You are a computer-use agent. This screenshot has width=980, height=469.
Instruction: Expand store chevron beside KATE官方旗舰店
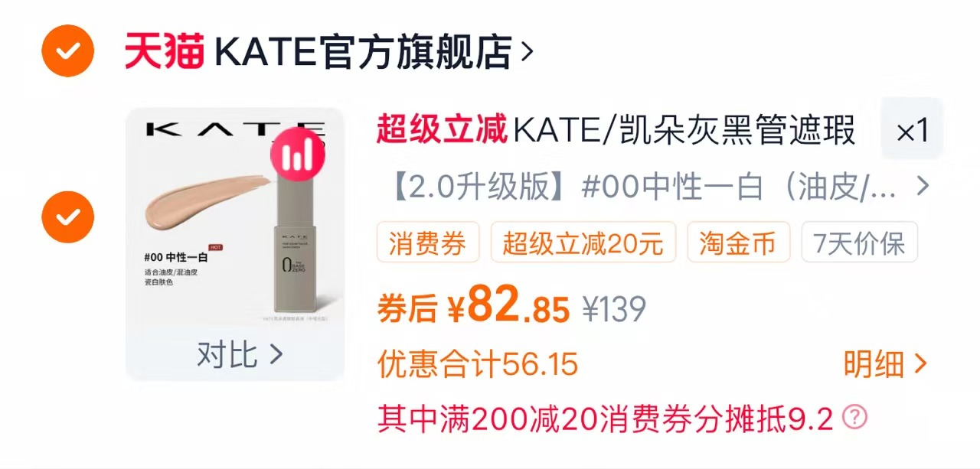526,52
